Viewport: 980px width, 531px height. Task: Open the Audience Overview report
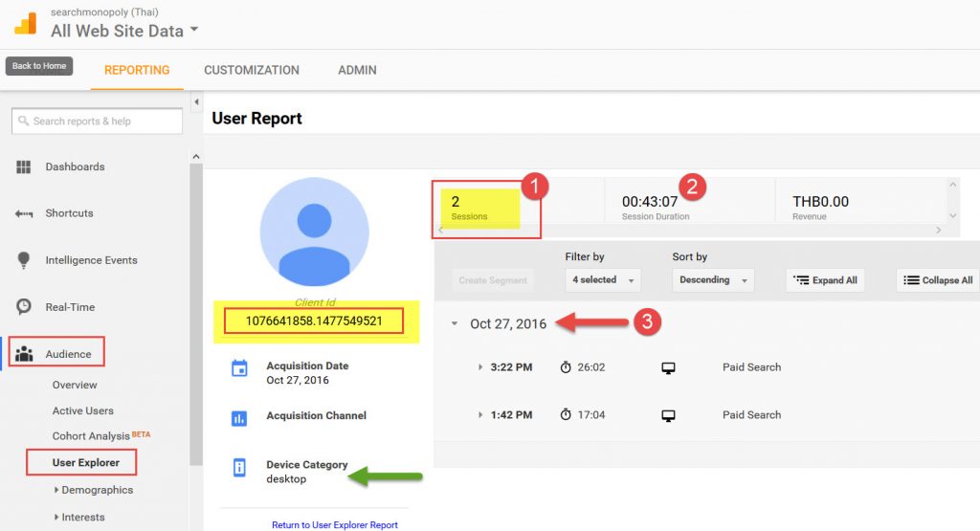point(75,385)
